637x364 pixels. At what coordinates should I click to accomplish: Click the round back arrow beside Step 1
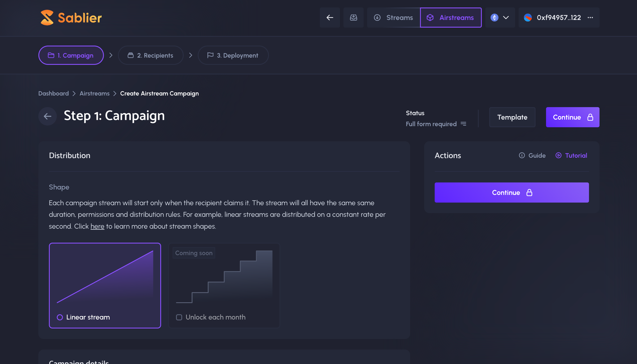[x=47, y=116]
